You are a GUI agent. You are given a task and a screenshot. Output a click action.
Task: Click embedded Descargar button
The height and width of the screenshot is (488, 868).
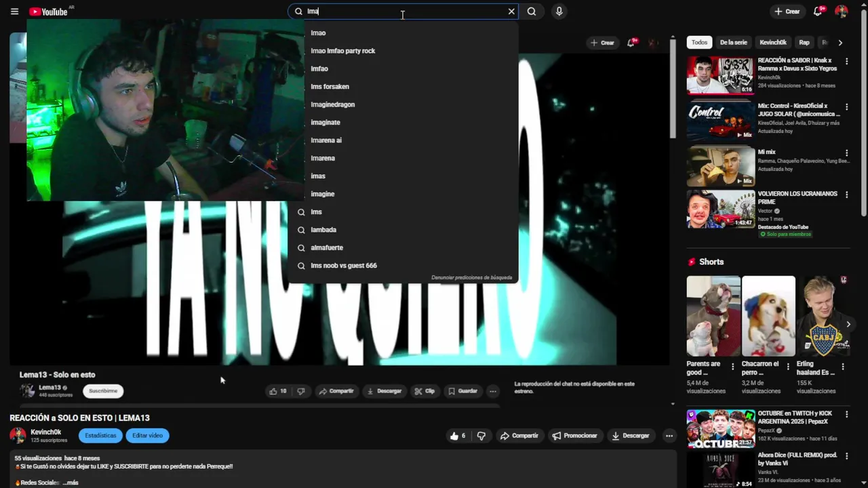click(384, 391)
